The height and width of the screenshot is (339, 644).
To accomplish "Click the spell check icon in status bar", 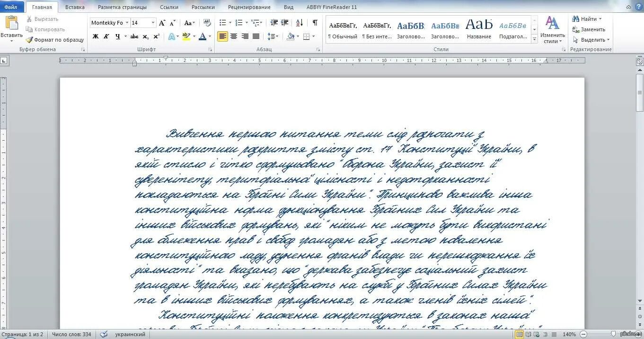I will 104,334.
